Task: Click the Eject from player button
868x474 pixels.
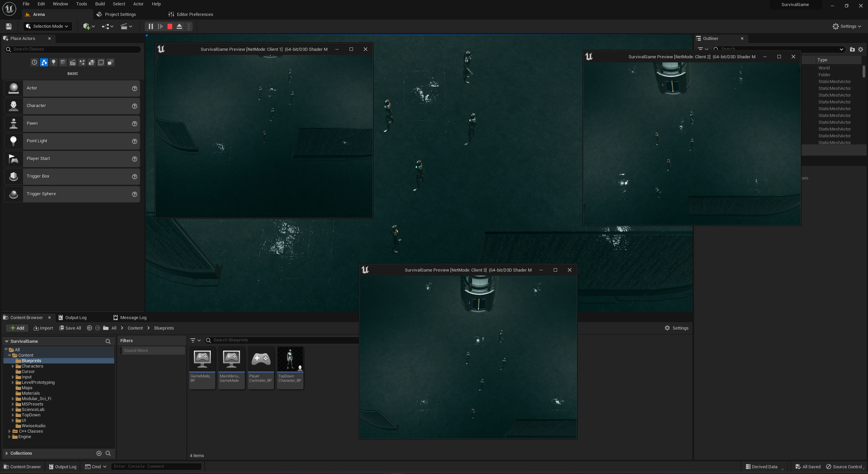Action: point(179,26)
